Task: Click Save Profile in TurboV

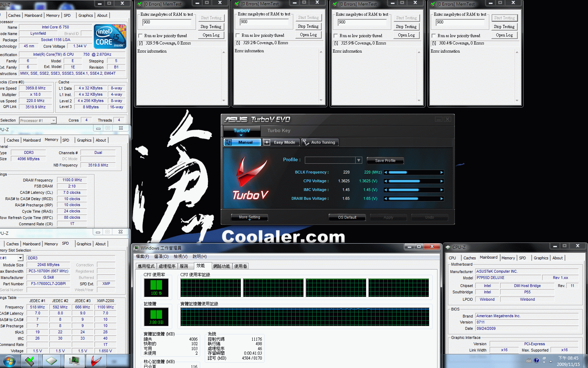Action: point(385,161)
